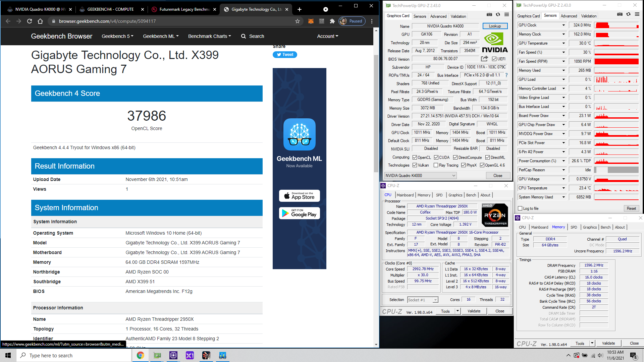The image size is (644, 362).
Task: Expand Benchmark Charts dropdown
Action: point(209,36)
